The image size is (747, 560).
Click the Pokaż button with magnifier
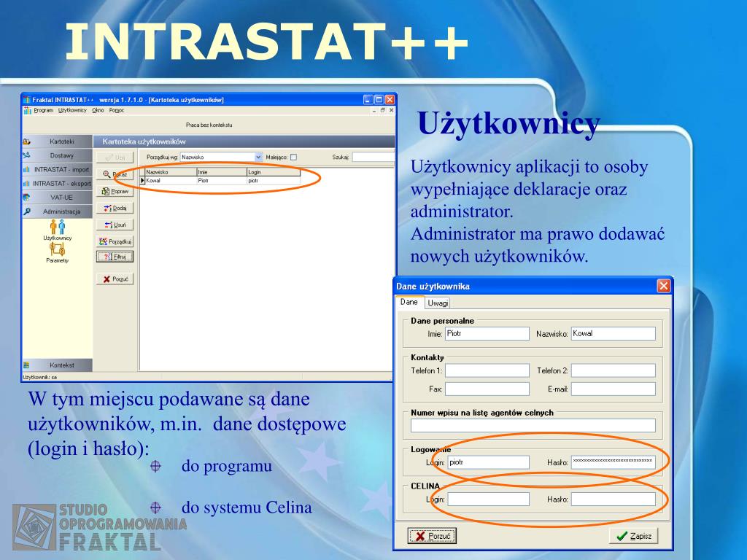point(115,174)
